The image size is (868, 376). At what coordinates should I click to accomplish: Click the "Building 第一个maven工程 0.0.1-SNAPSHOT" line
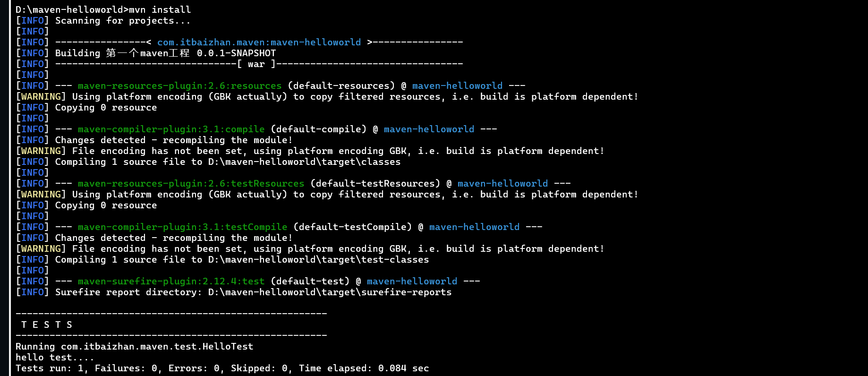pos(165,53)
